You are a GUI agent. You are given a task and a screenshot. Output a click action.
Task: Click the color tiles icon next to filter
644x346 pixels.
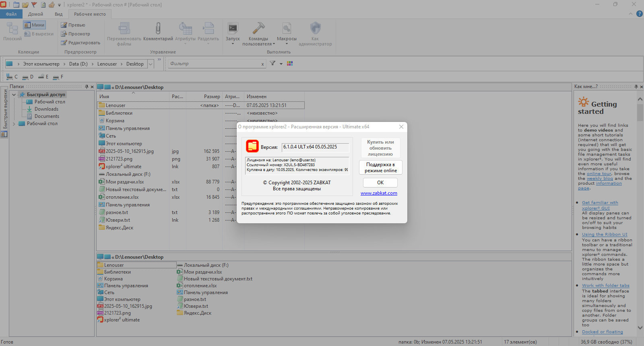[x=289, y=63]
